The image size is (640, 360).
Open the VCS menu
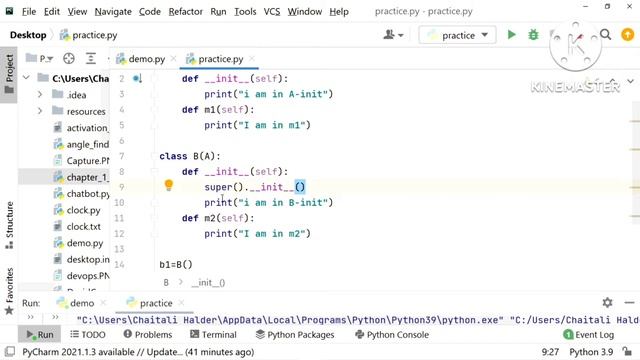[272, 11]
